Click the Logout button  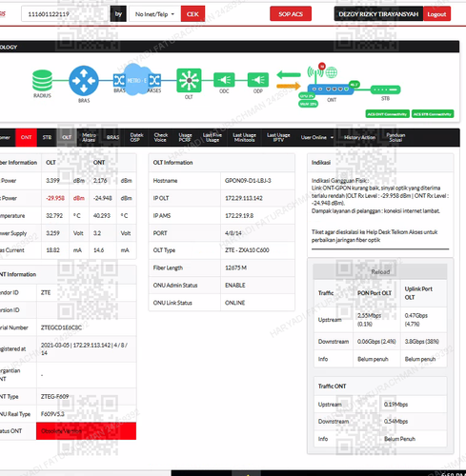coord(436,14)
